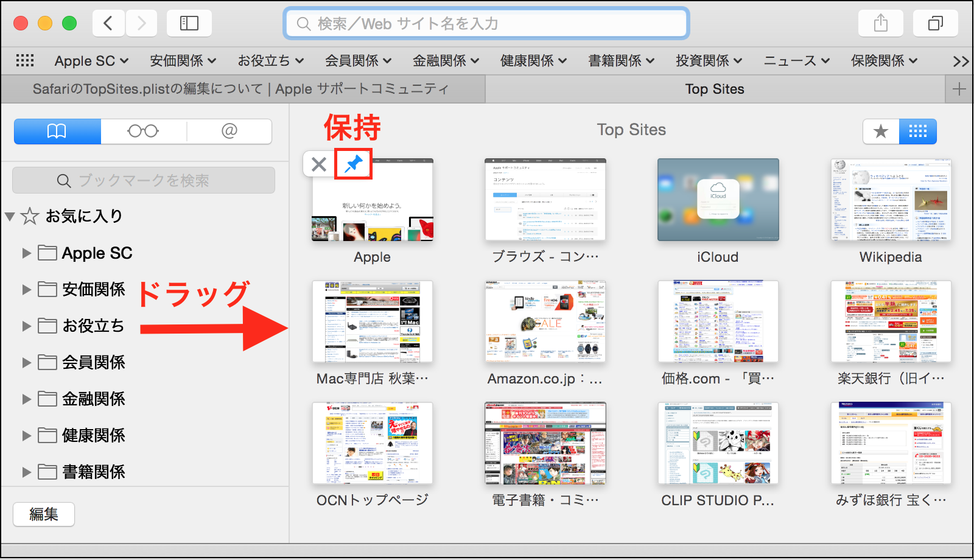This screenshot has width=974, height=560.
Task: Open the Share menu icon
Action: (881, 23)
